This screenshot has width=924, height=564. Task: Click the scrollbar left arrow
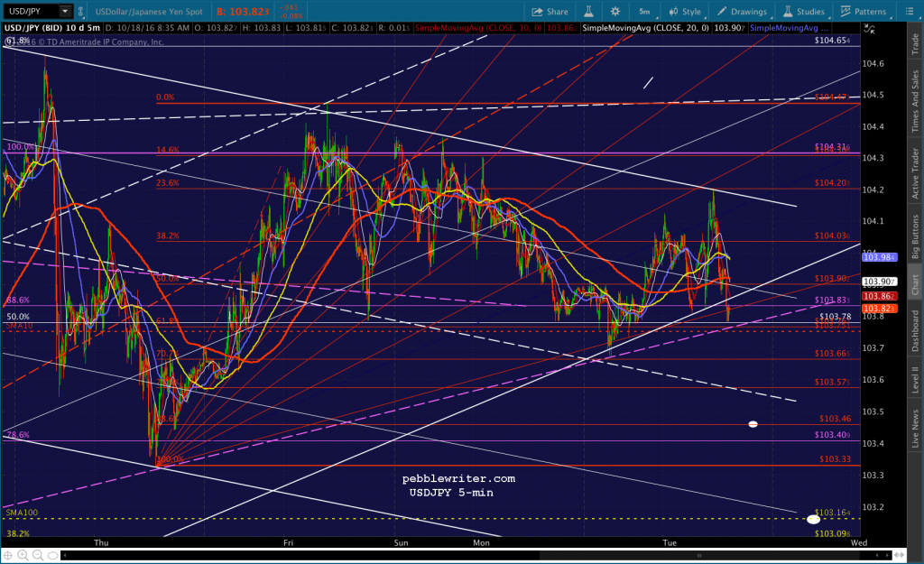pos(64,555)
